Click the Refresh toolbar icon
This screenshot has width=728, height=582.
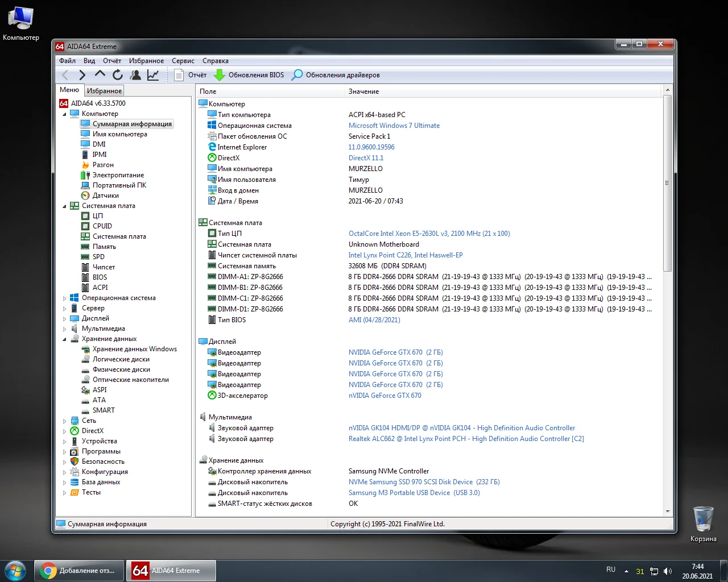118,75
